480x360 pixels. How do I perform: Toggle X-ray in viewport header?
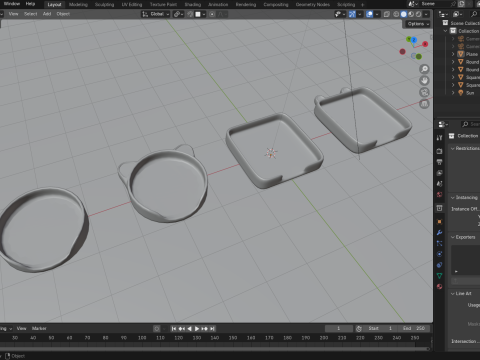pyautogui.click(x=387, y=14)
